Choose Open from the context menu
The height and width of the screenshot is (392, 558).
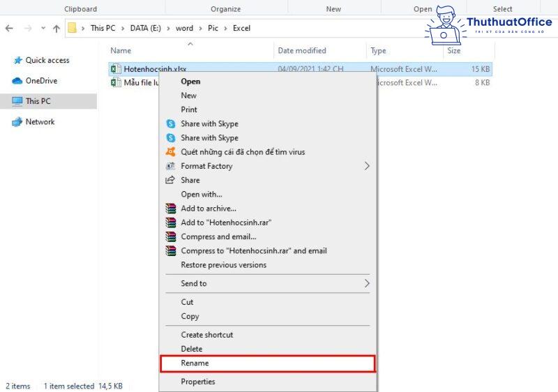coord(190,82)
